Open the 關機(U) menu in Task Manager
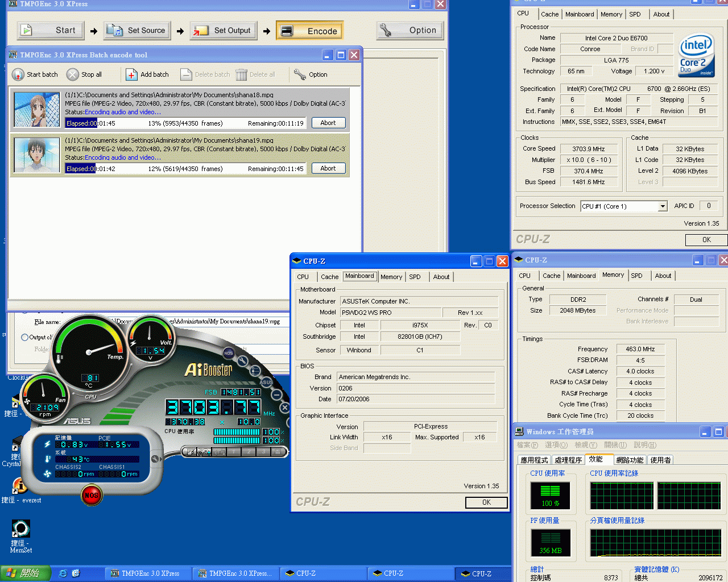728x582 pixels. click(x=615, y=445)
